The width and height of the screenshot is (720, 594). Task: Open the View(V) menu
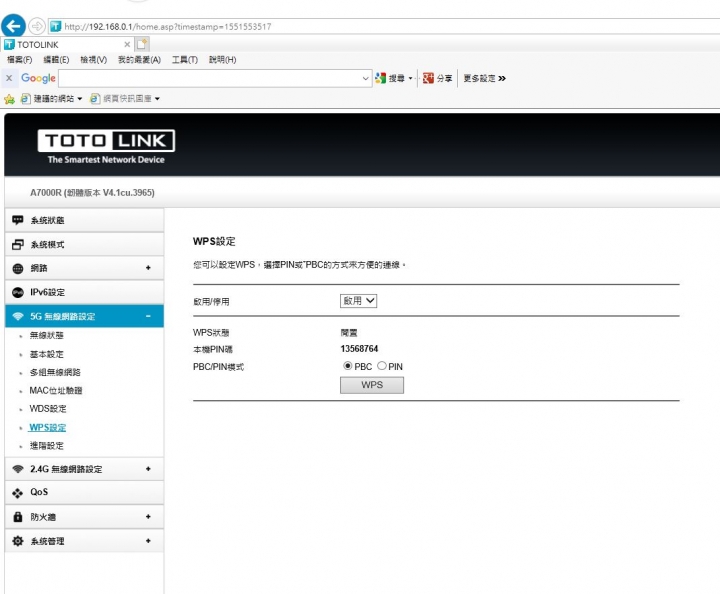[x=93, y=60]
